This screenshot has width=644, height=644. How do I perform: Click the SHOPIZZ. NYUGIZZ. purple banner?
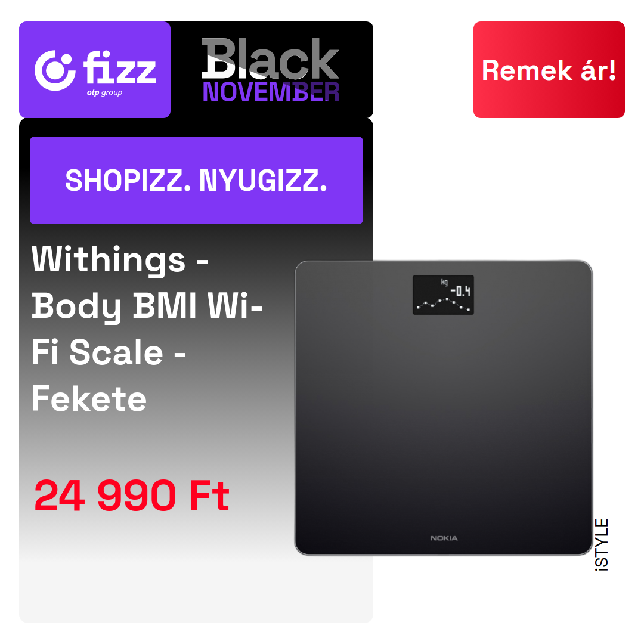click(196, 180)
